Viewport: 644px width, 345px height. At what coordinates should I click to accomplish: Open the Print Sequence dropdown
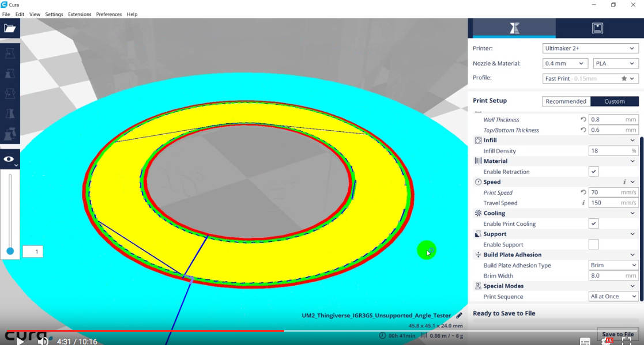pos(613,296)
